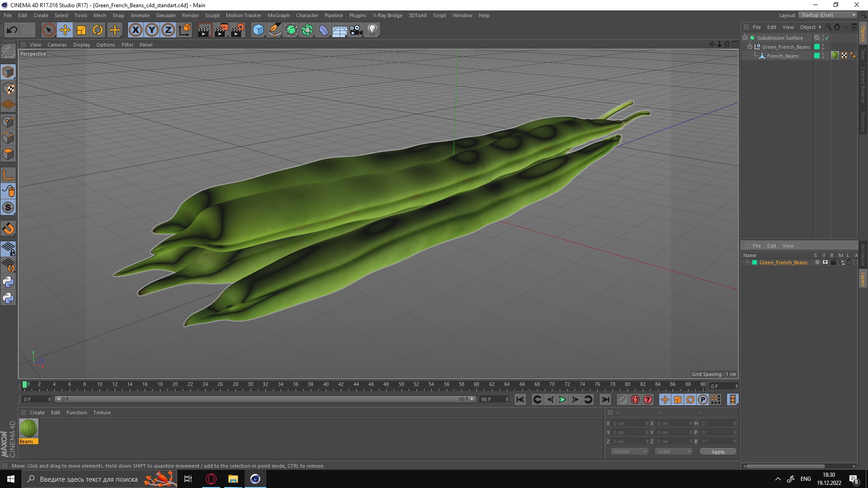Toggle Green_French_Beans layer visibility in view

click(825, 263)
